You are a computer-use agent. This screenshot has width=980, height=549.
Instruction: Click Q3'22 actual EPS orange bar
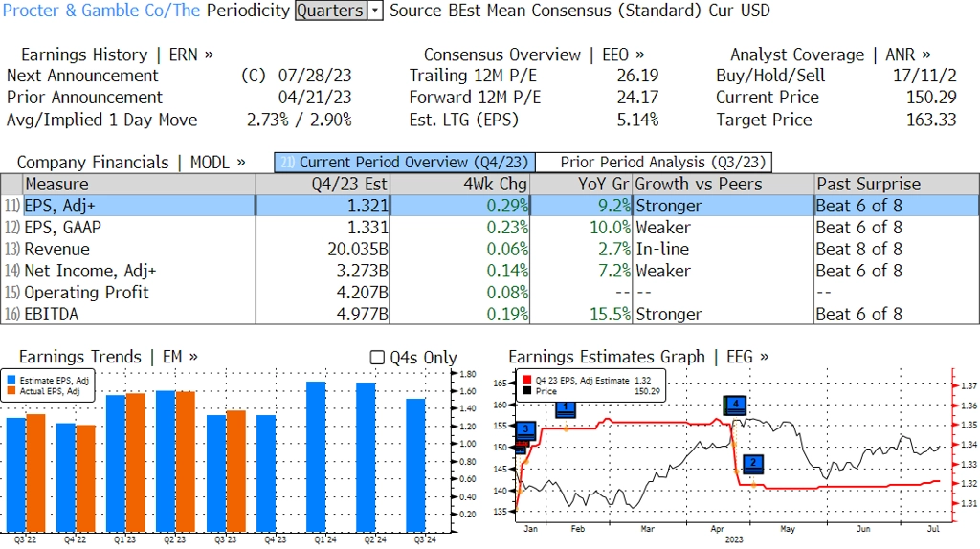tap(36, 473)
